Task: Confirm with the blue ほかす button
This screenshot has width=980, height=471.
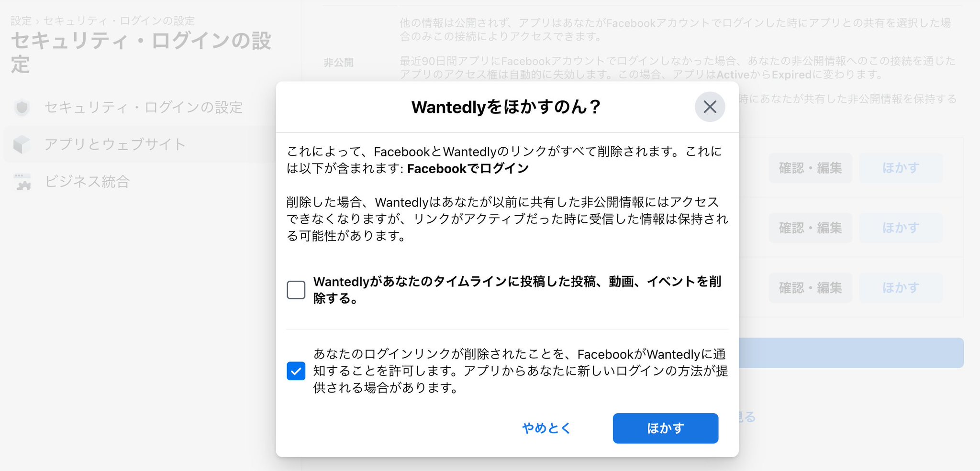Action: 665,428
